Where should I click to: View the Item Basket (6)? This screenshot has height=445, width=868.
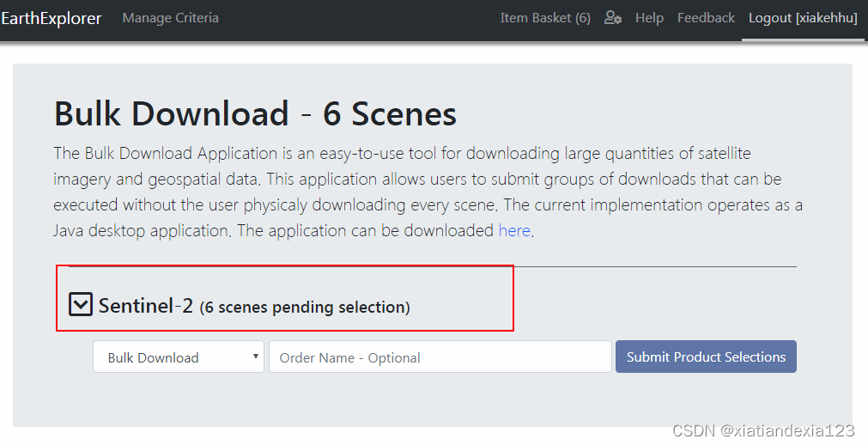tap(545, 18)
